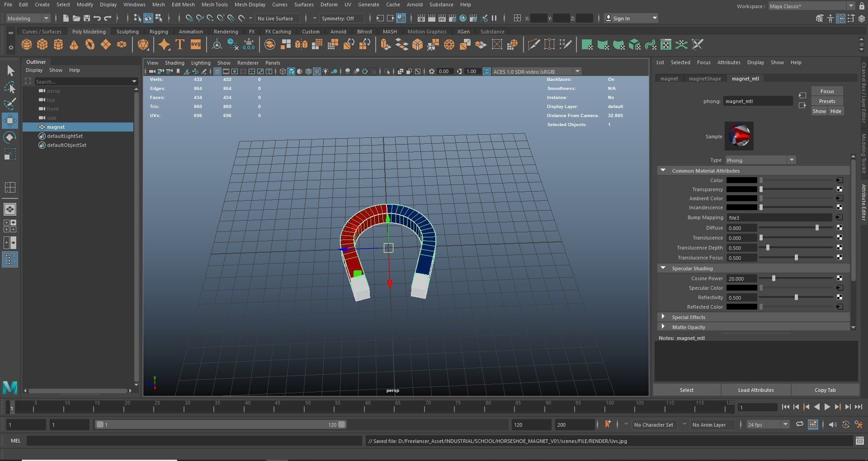868x461 pixels.
Task: Click the Color map checker button
Action: 840,180
